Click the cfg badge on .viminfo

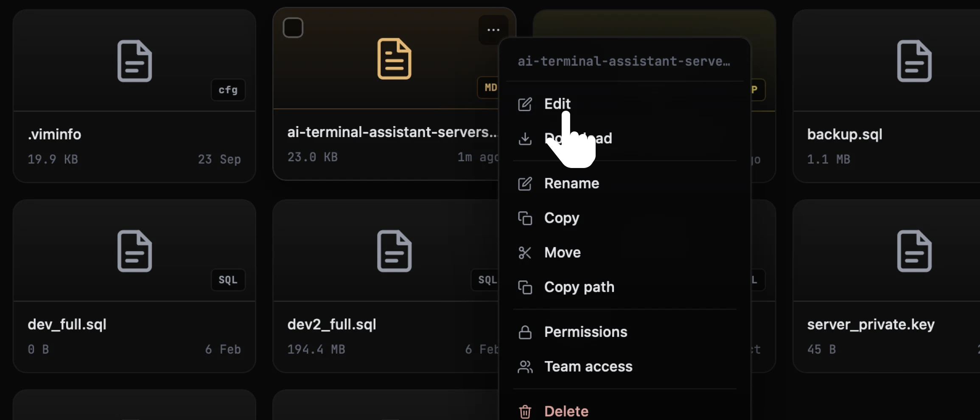(x=228, y=90)
